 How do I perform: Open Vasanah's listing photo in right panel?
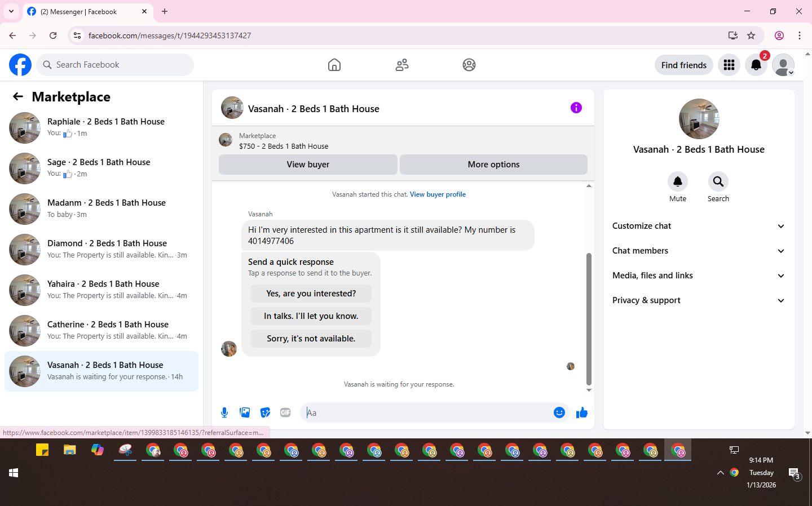pos(699,119)
